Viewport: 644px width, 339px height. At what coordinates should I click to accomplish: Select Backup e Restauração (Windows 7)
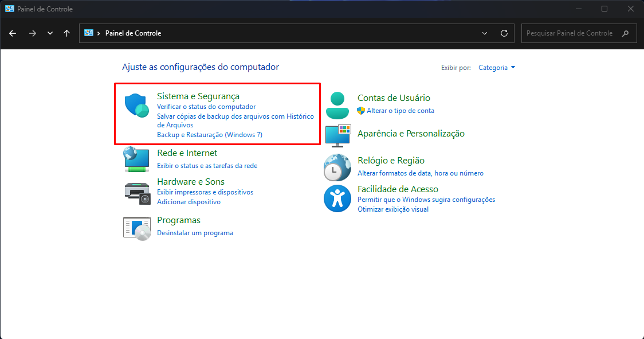[x=210, y=135]
